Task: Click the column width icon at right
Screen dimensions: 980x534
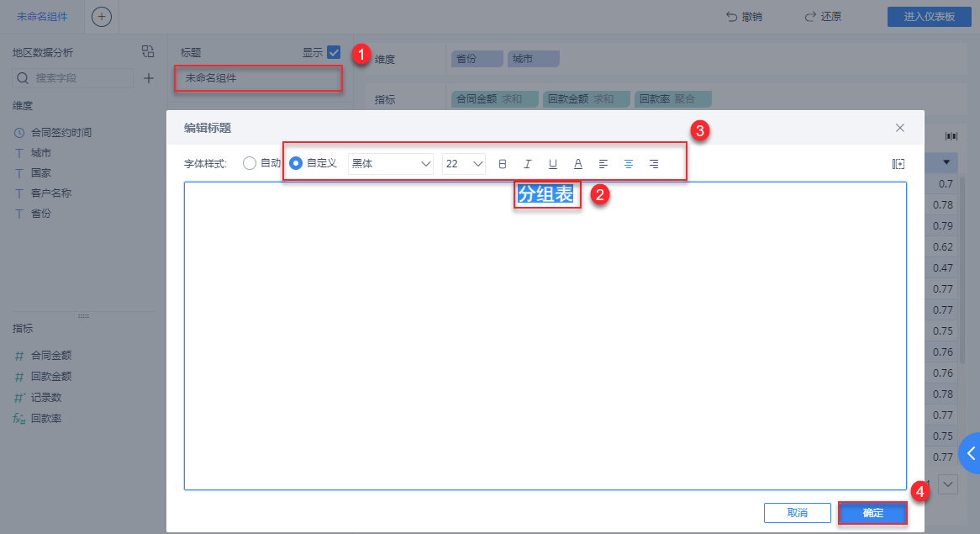Action: pyautogui.click(x=951, y=135)
